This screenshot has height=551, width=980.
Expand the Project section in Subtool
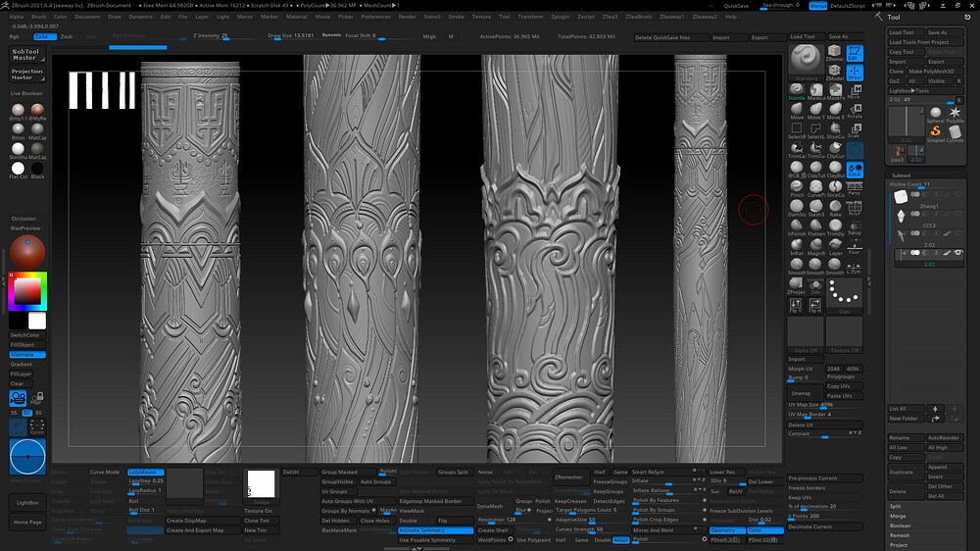pos(899,545)
